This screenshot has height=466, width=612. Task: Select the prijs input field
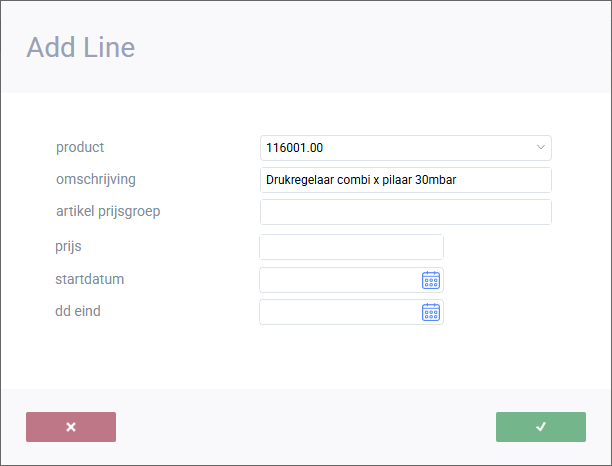click(x=351, y=247)
